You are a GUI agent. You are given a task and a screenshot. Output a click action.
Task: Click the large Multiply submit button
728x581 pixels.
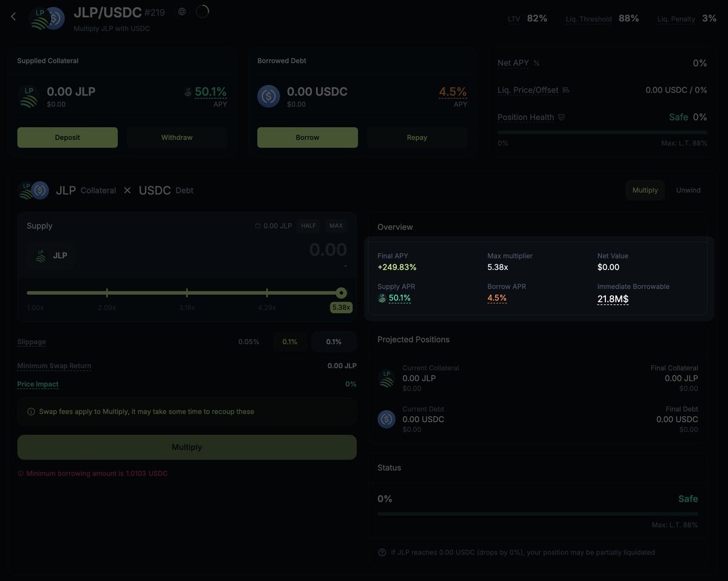tap(187, 447)
